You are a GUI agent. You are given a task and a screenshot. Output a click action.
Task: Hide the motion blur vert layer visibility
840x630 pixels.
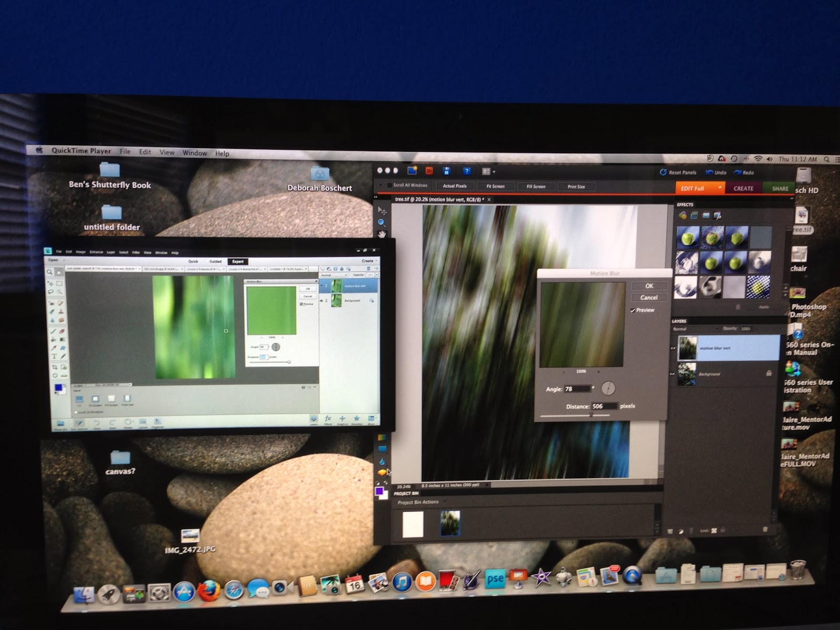(x=673, y=348)
